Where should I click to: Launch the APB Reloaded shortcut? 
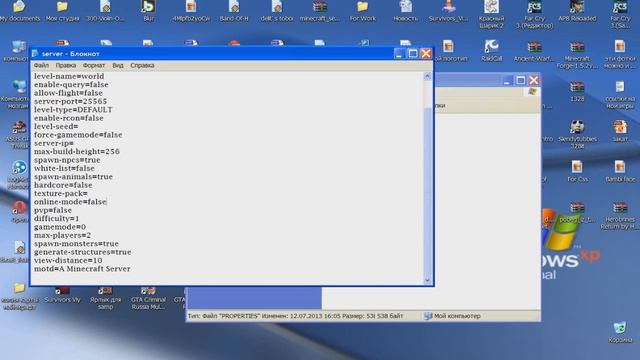(x=577, y=11)
